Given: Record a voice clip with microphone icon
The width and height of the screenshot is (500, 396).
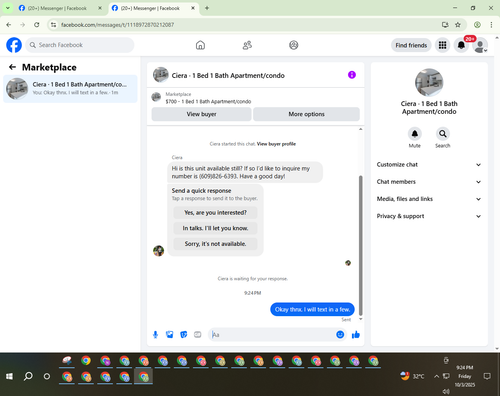Looking at the screenshot, I should [155, 335].
